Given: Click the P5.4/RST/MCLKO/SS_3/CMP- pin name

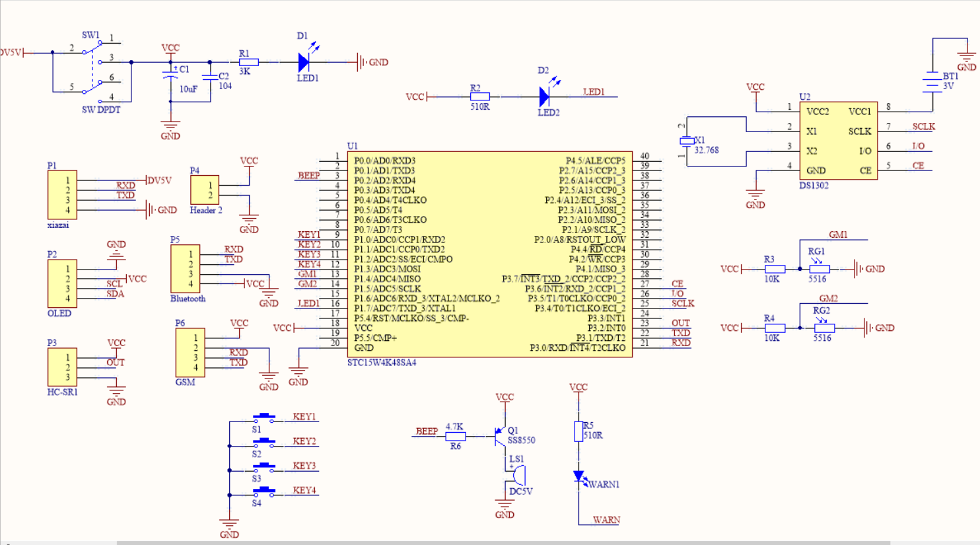Looking at the screenshot, I should (x=411, y=318).
